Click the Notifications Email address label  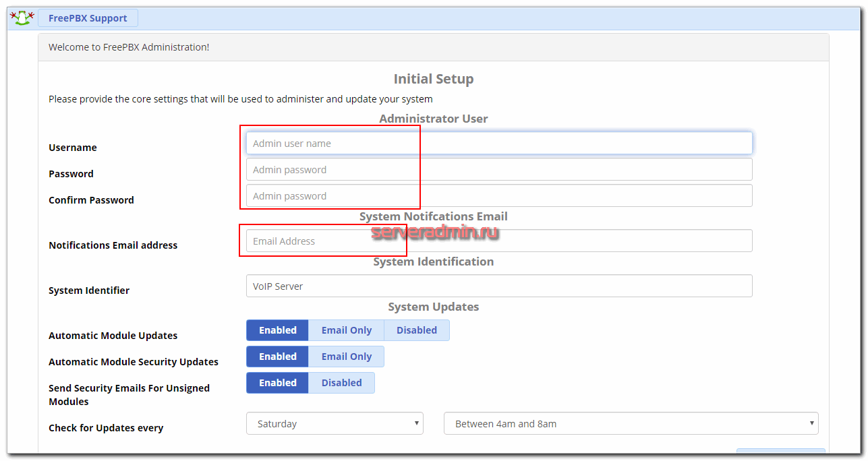click(113, 245)
